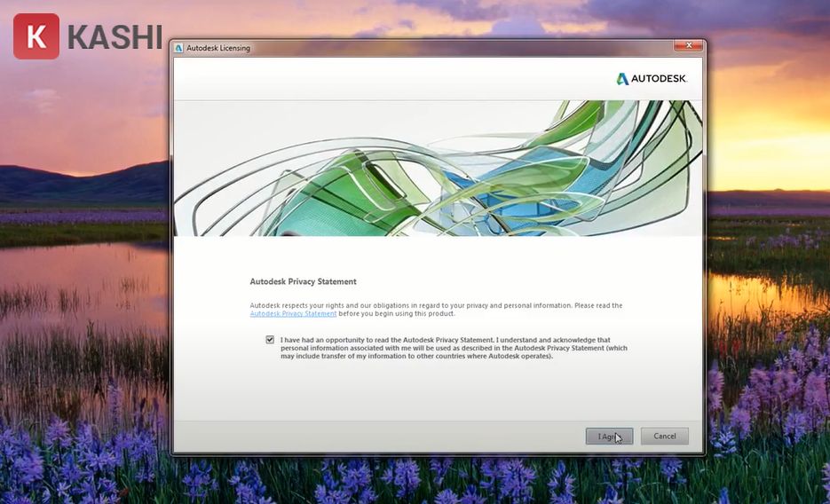Click the Autodesk logo in the header

[x=652, y=79]
